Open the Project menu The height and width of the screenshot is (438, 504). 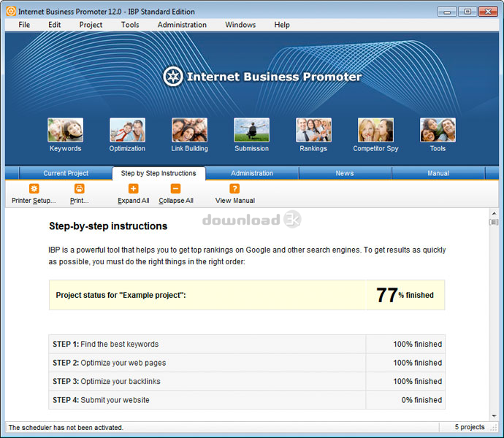pos(91,25)
